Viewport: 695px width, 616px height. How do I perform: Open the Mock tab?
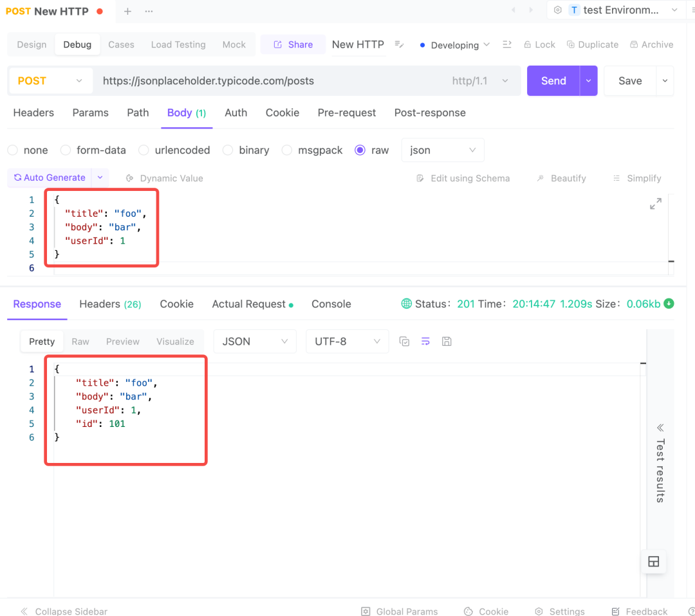[234, 44]
